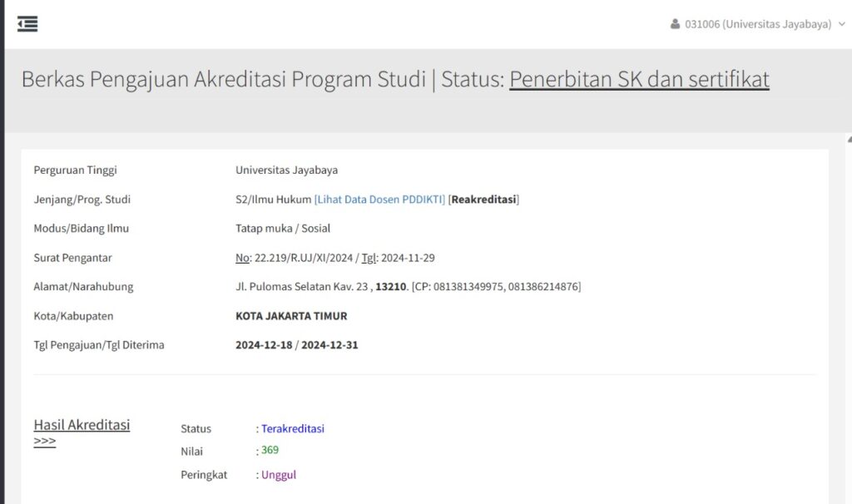852x504 pixels.
Task: Click the postal code 13210
Action: [x=391, y=287]
